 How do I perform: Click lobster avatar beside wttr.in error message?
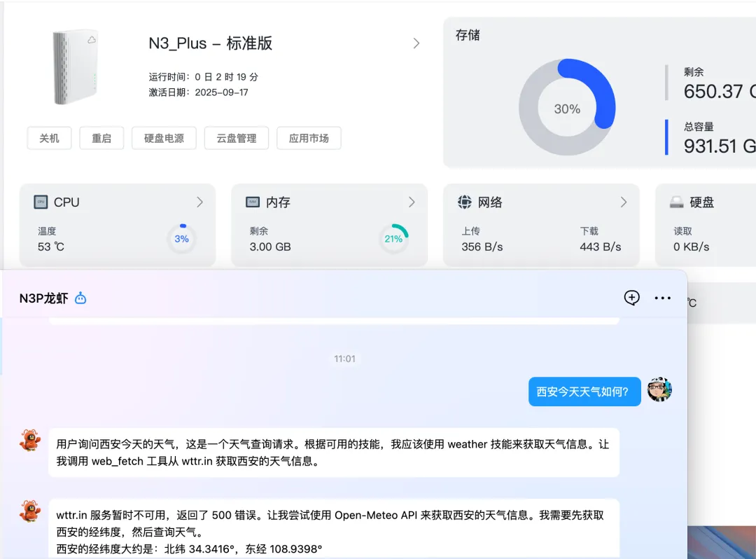(30, 511)
